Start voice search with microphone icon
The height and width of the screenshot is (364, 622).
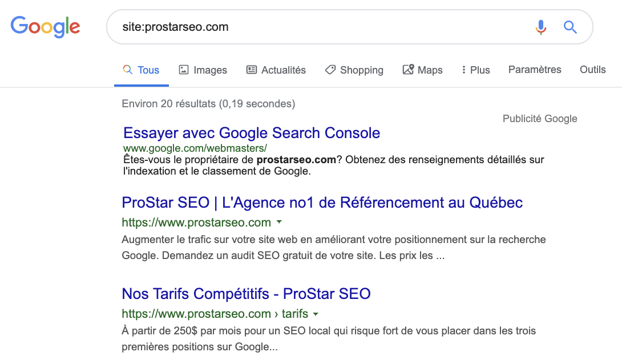(540, 27)
